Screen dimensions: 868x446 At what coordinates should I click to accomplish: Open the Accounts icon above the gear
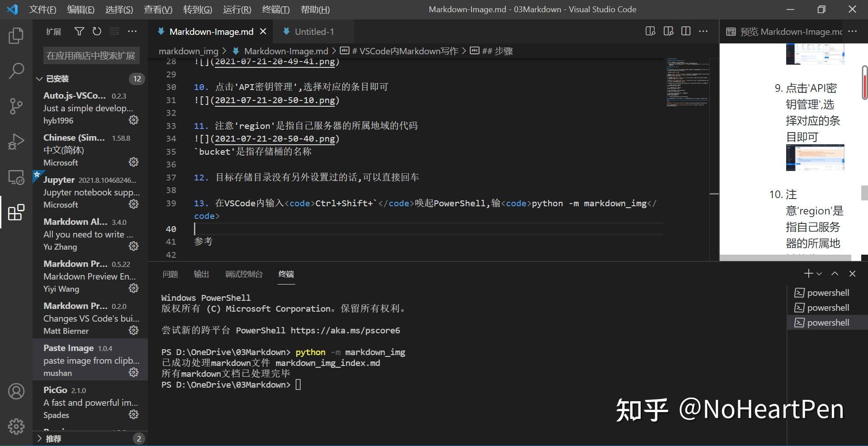pyautogui.click(x=16, y=392)
